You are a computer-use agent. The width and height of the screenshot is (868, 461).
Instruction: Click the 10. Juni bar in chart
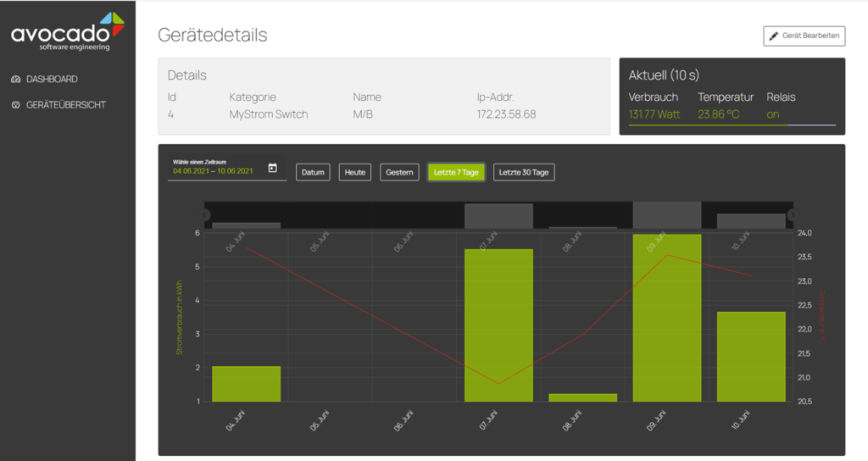pyautogui.click(x=751, y=357)
